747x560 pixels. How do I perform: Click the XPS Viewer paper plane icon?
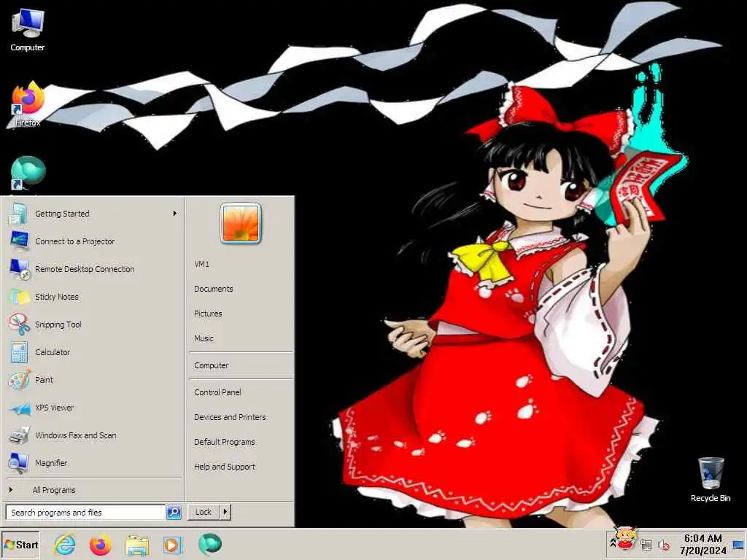pyautogui.click(x=19, y=408)
